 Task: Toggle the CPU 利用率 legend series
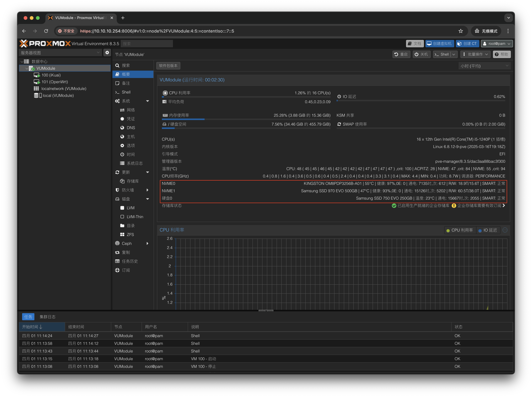(x=459, y=230)
